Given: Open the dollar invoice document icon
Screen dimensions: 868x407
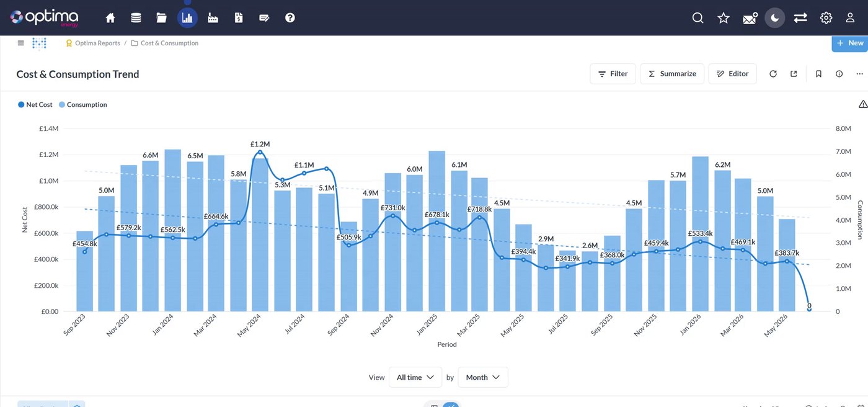Looking at the screenshot, I should [239, 18].
